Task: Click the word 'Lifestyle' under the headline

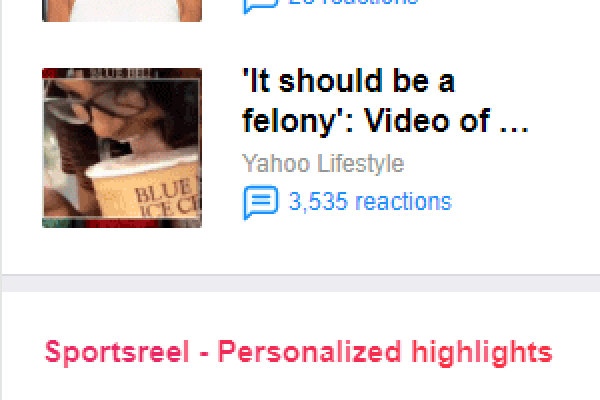Action: (361, 163)
